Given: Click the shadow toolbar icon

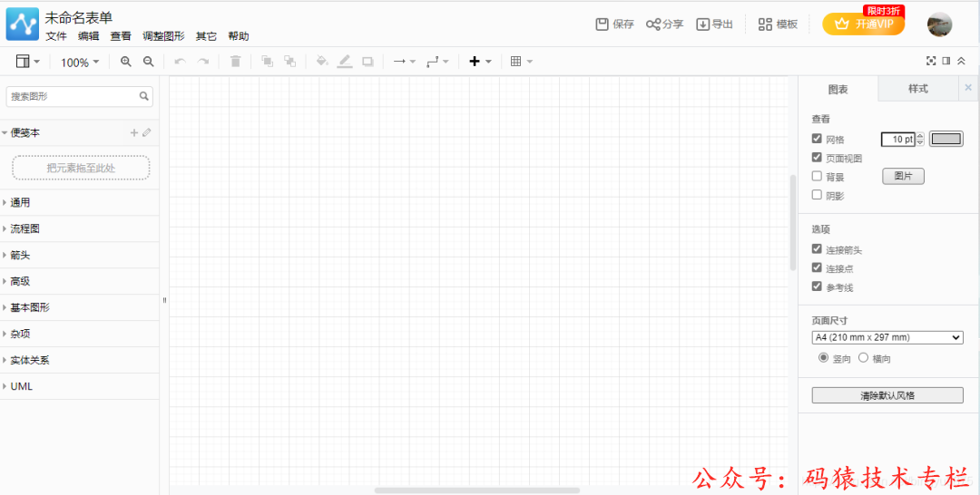Looking at the screenshot, I should point(367,61).
